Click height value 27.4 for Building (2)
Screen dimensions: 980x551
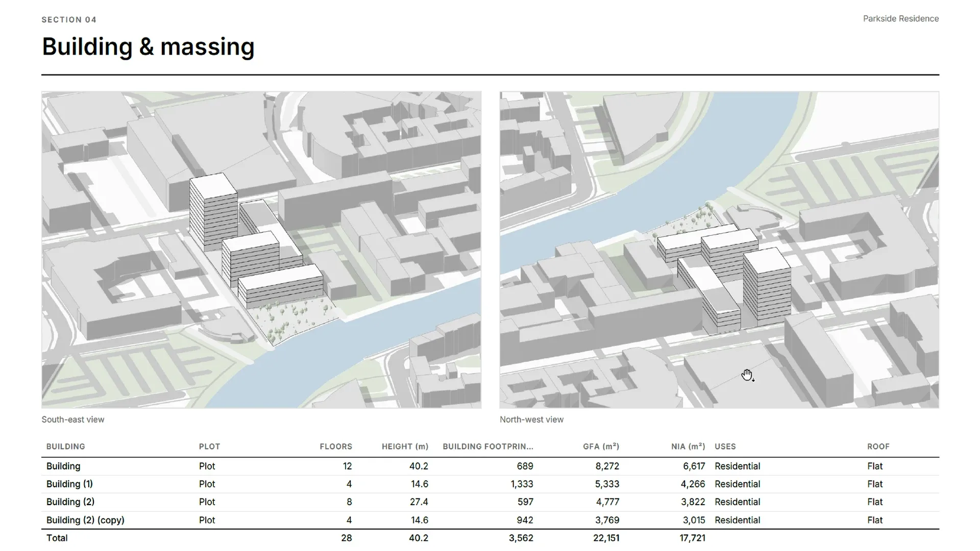(419, 502)
